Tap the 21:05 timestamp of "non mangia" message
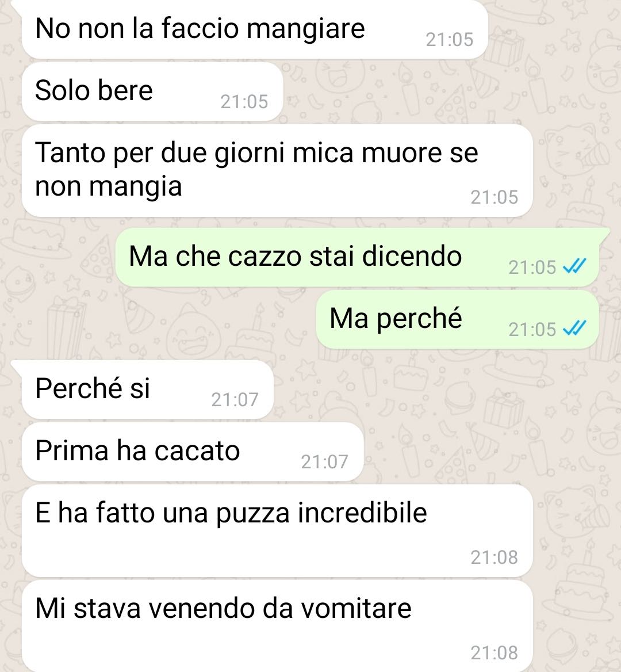This screenshot has height=672, width=621. pos(494,197)
